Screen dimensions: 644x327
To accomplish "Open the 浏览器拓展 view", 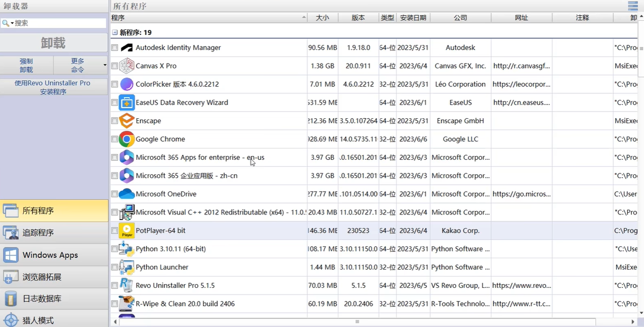I will (x=54, y=277).
